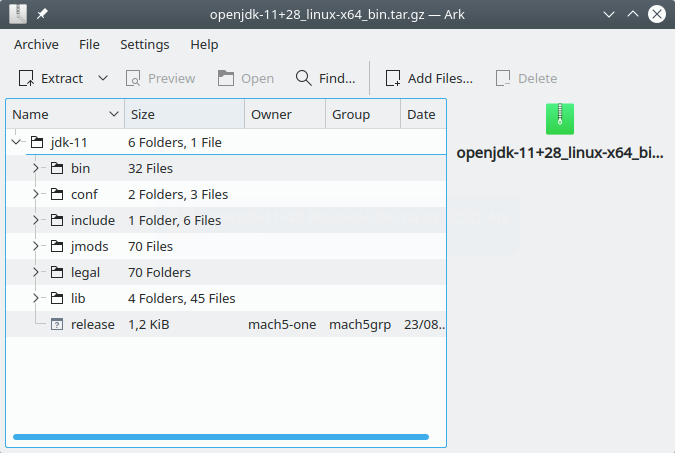This screenshot has height=453, width=675.
Task: Click the jmods folder name
Action: (x=90, y=247)
